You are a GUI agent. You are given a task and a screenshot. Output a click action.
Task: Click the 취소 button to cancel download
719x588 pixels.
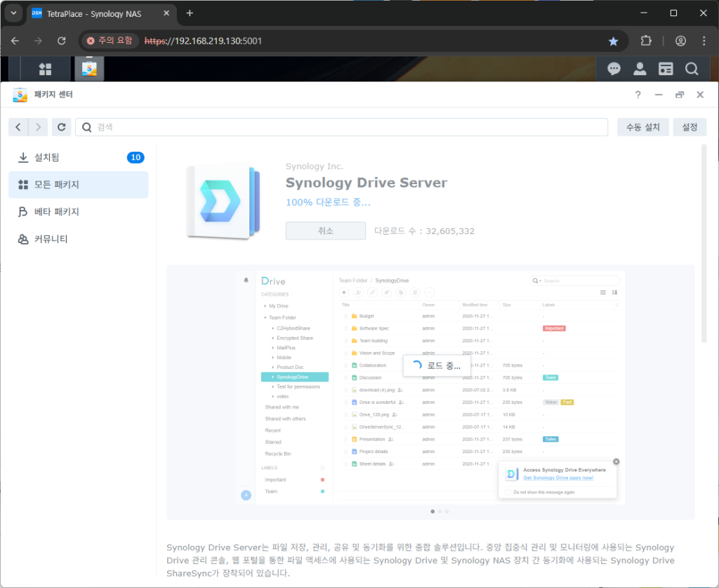click(x=326, y=230)
